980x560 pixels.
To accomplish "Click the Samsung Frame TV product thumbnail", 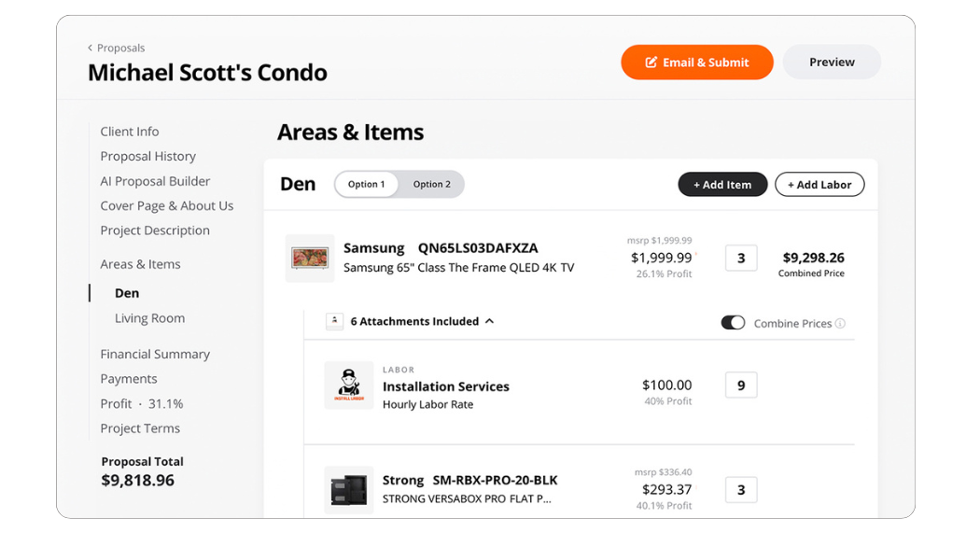I will click(x=310, y=258).
